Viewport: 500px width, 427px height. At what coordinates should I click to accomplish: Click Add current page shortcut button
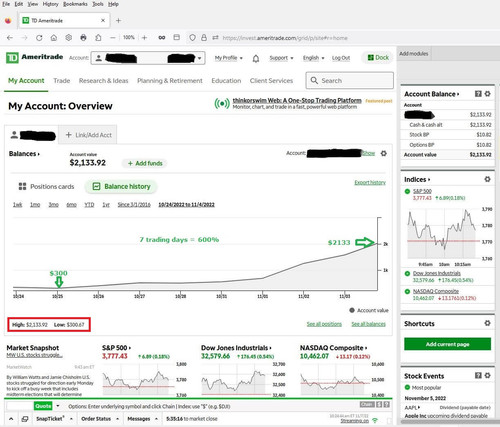tap(447, 344)
